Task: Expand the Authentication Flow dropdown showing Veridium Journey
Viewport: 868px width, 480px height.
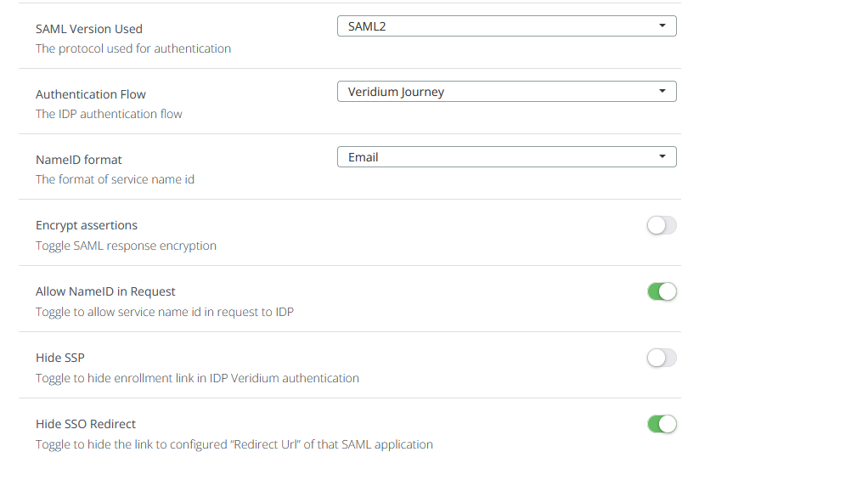Action: click(506, 92)
